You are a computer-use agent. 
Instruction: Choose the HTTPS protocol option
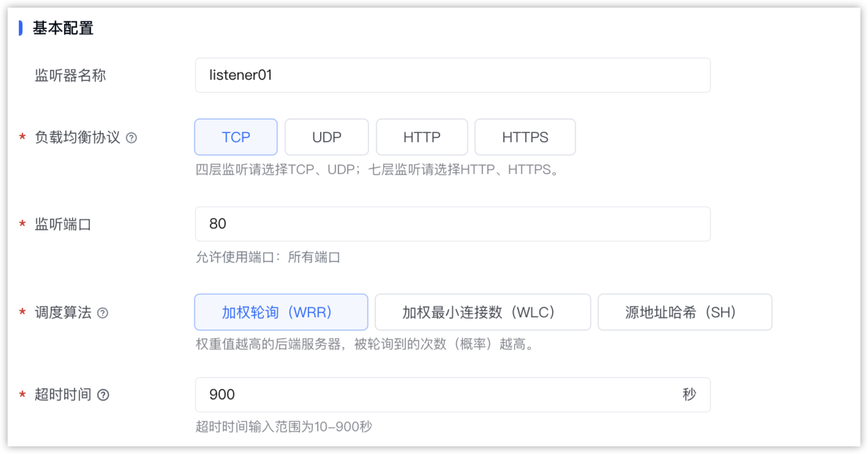(x=525, y=137)
